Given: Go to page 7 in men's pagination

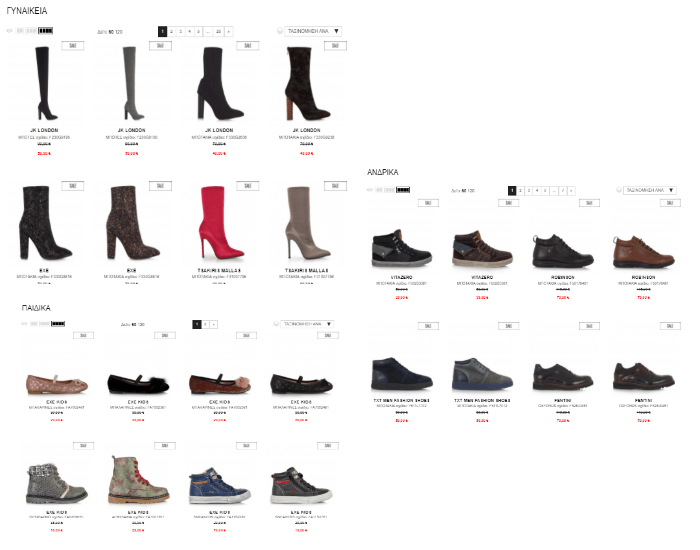Looking at the screenshot, I should [x=562, y=191].
